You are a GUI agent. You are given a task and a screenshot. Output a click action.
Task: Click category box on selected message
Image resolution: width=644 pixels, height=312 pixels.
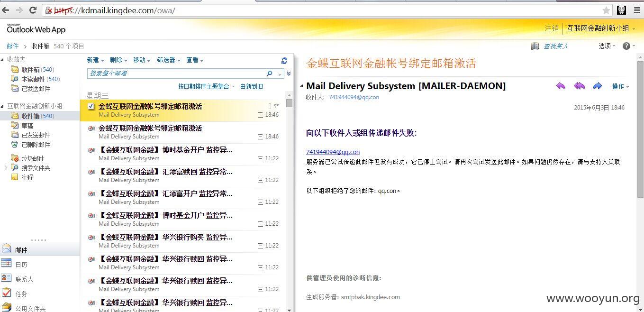[270, 106]
